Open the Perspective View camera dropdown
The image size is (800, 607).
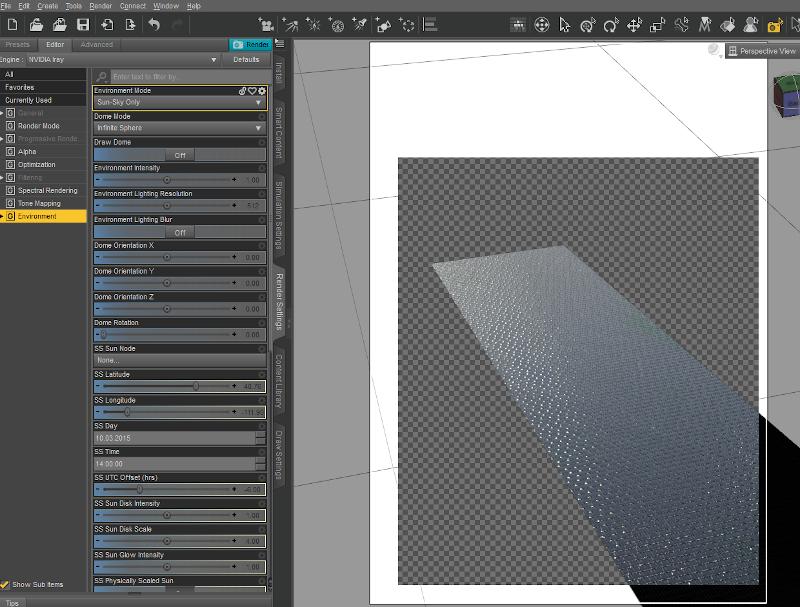coord(763,51)
